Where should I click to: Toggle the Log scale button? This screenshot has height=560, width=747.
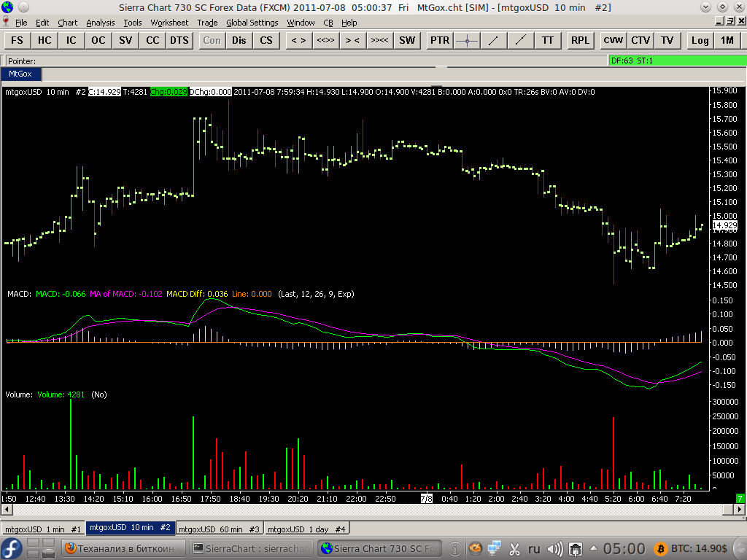[x=700, y=41]
